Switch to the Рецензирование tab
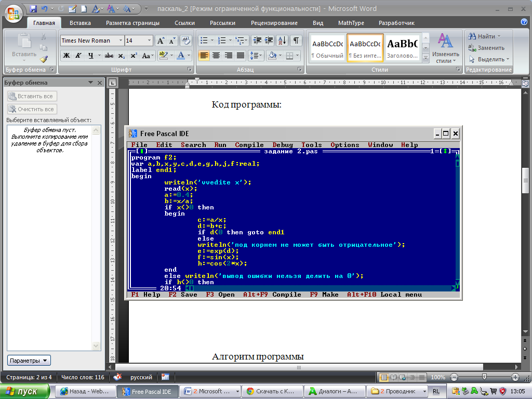532x399 pixels. click(274, 23)
